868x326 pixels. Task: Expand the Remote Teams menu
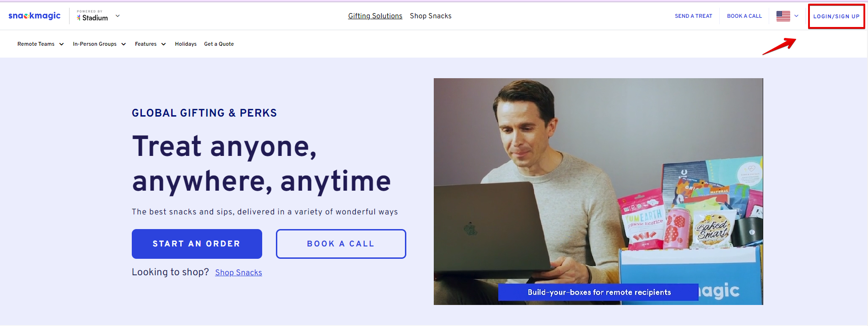pyautogui.click(x=40, y=44)
